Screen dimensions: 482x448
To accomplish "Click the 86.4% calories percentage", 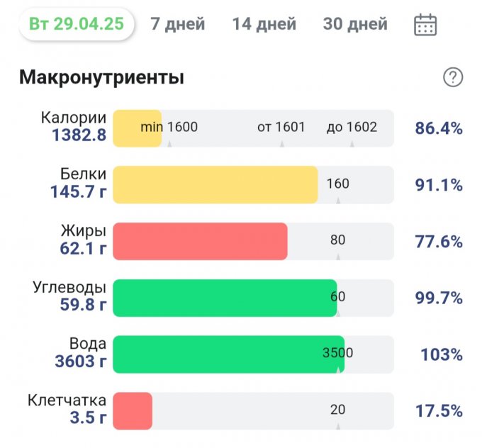I will 438,128.
